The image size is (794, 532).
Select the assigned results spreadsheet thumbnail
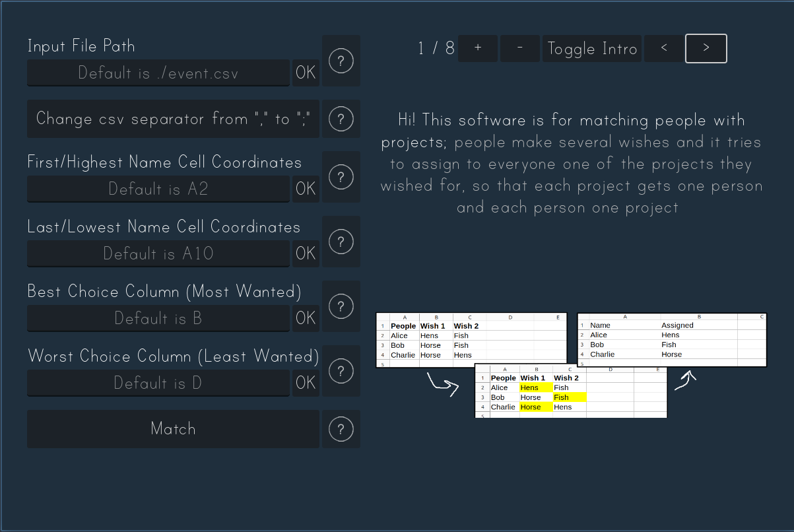click(672, 340)
